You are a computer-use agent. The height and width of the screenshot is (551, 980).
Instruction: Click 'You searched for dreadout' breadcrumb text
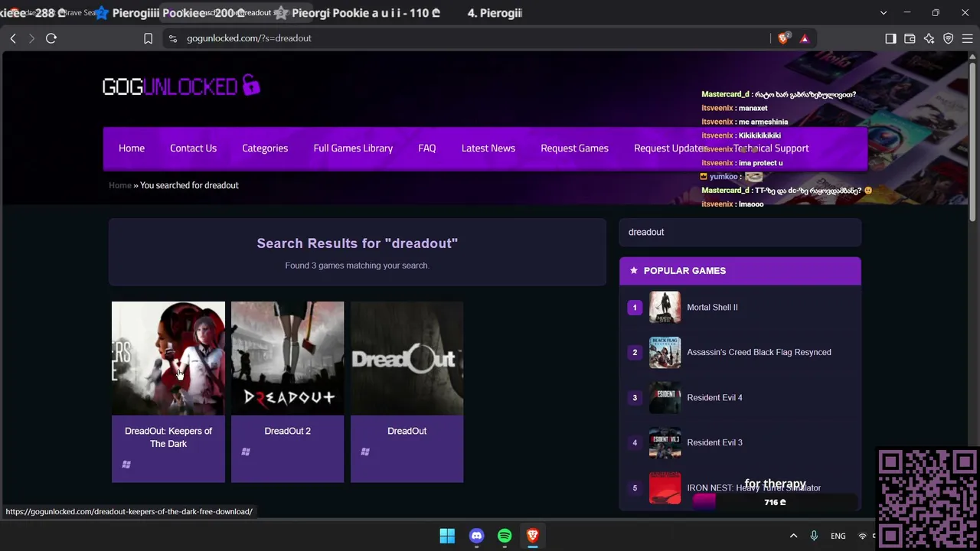[189, 185]
